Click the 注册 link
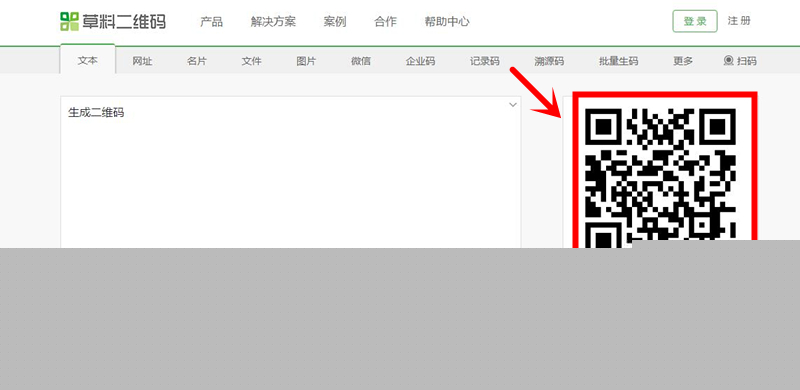 point(739,21)
